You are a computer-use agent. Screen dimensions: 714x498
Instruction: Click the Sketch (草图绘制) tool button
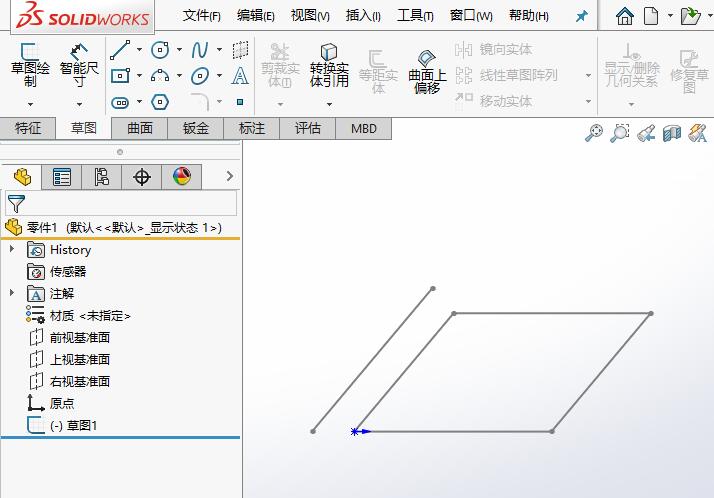pyautogui.click(x=30, y=65)
